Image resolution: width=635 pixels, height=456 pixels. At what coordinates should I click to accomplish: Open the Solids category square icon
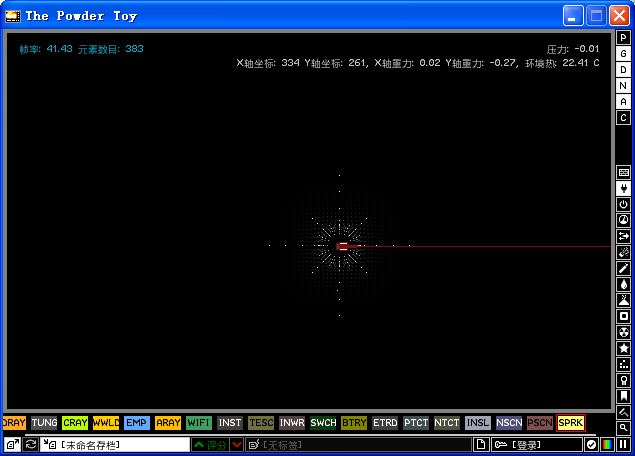click(624, 316)
